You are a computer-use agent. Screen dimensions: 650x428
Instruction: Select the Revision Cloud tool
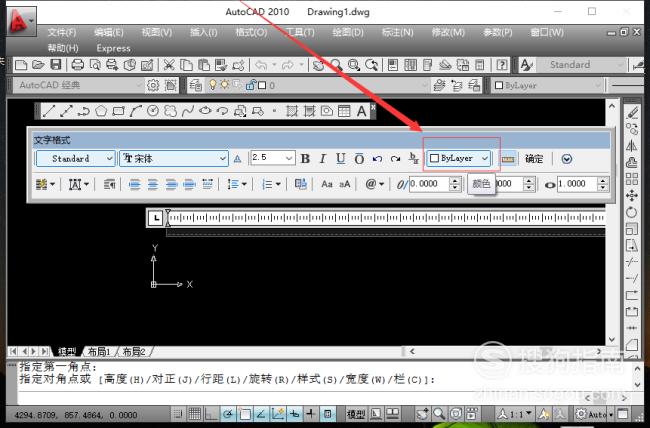[170, 111]
